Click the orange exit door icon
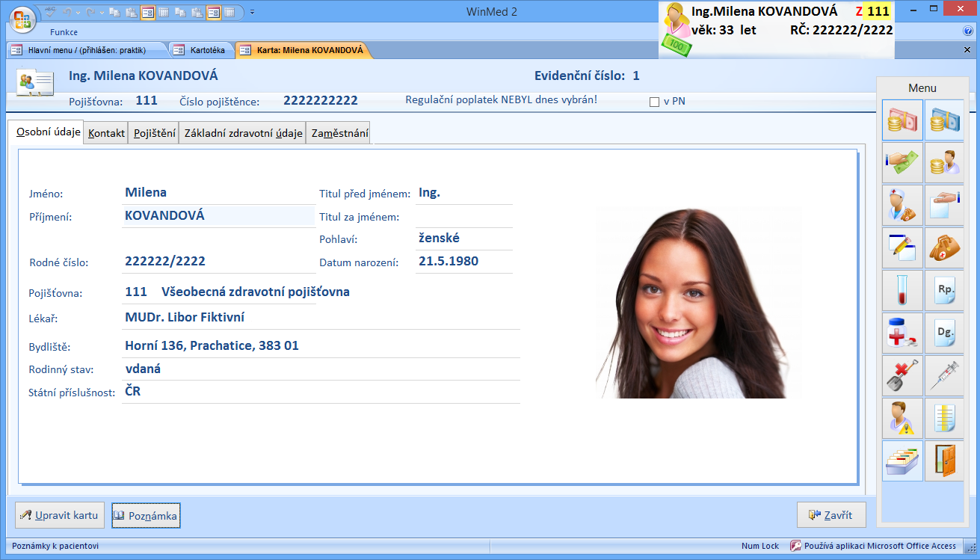Screen dimensions: 980x560 point(944,461)
